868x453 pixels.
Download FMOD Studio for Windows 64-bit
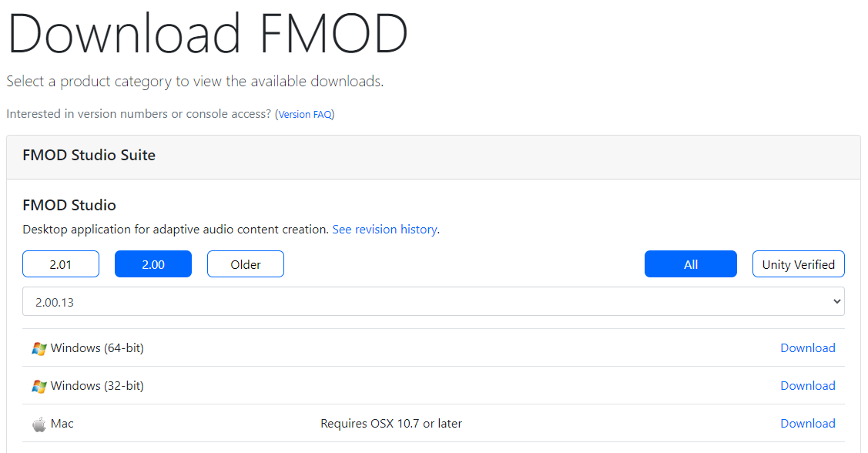pyautogui.click(x=807, y=347)
